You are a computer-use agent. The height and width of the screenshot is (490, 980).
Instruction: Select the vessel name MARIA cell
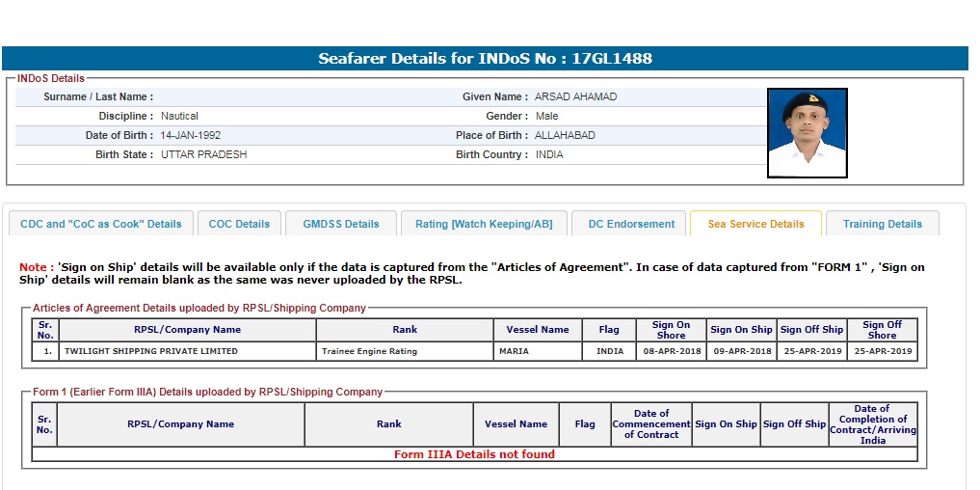(514, 351)
